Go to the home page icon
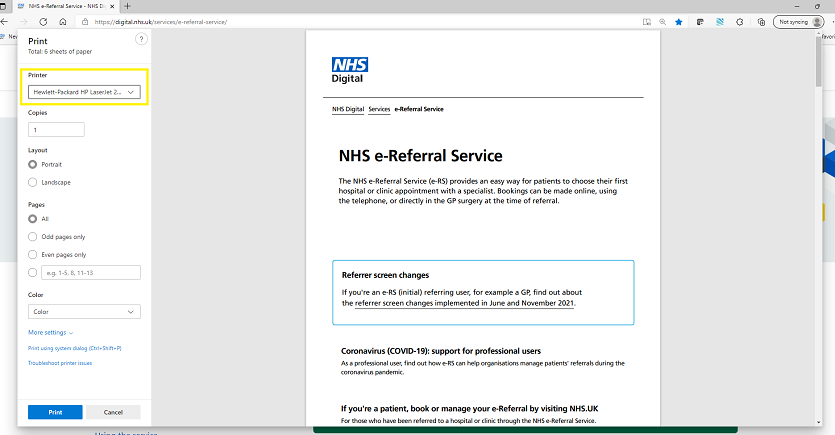The width and height of the screenshot is (835, 435). [63, 22]
